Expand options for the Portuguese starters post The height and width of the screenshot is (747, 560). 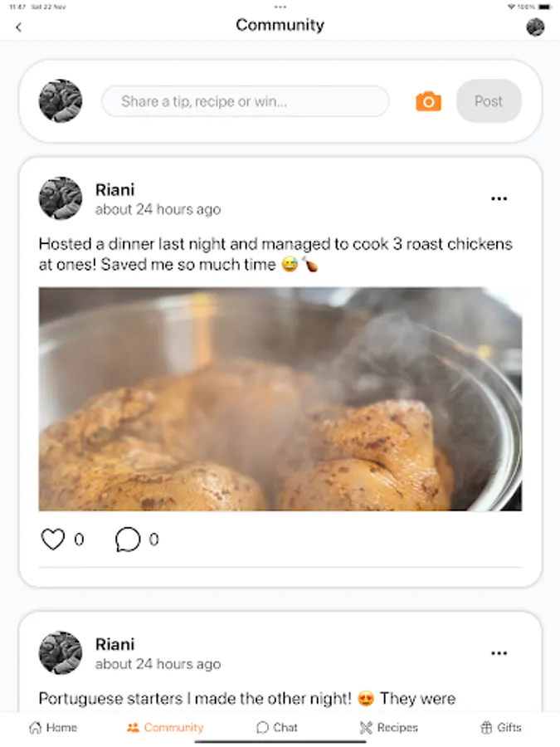499,653
